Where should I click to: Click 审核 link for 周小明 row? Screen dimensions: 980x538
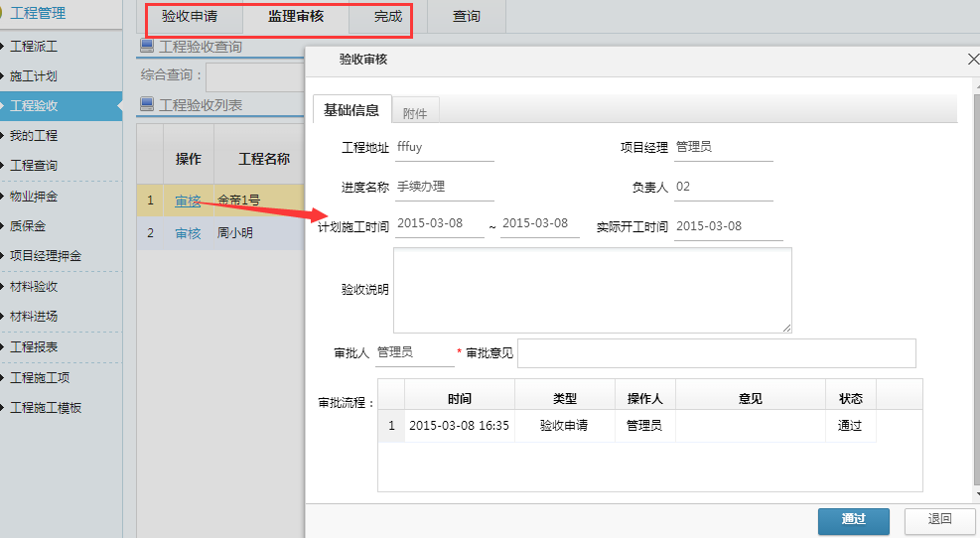(188, 233)
